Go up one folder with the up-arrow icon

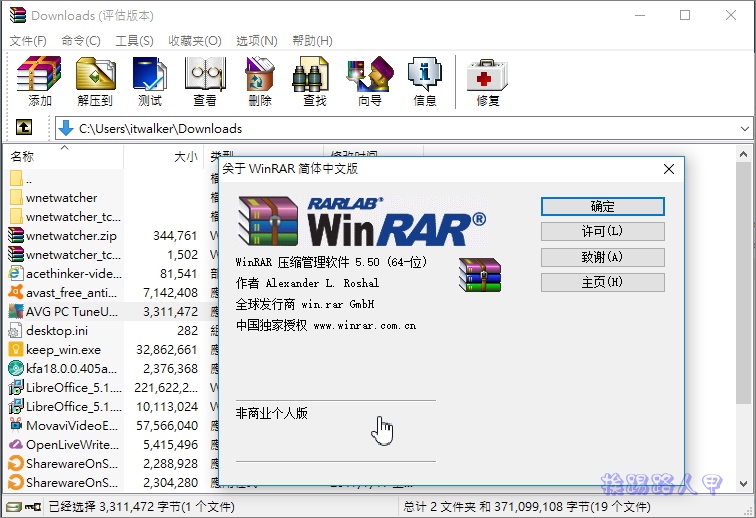click(x=24, y=127)
